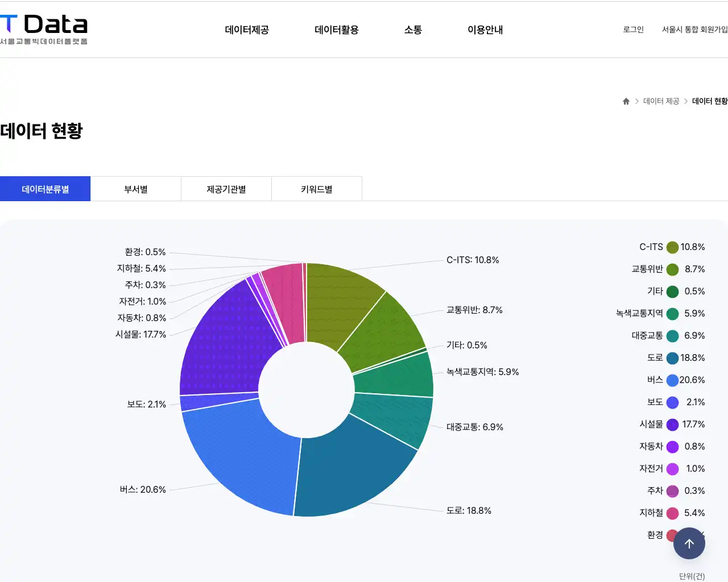Click the 환경 legend color dot
Image resolution: width=728 pixels, height=582 pixels.
tap(672, 535)
